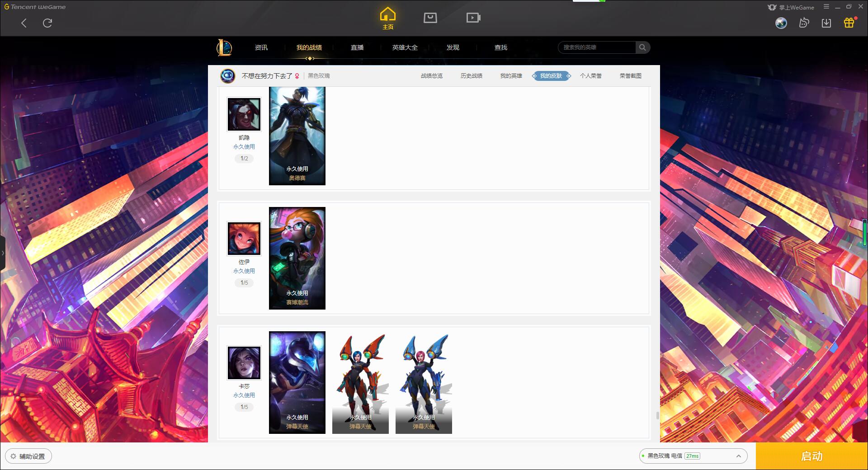Viewport: 868px width, 470px height.
Task: Select the 我的皮肤 tab
Action: point(551,76)
